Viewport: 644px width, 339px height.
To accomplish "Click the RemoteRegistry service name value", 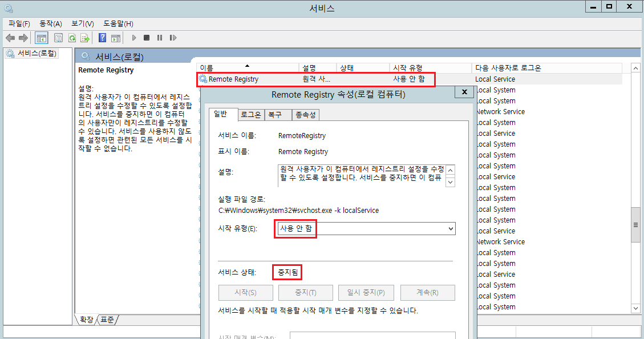I will 302,136.
